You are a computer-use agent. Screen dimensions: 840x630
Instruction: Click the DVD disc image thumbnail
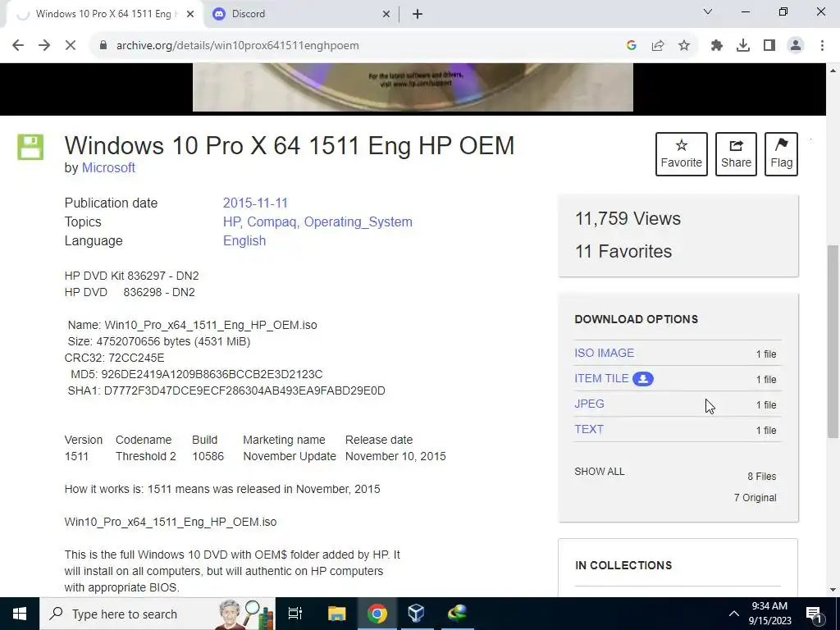coord(413,87)
